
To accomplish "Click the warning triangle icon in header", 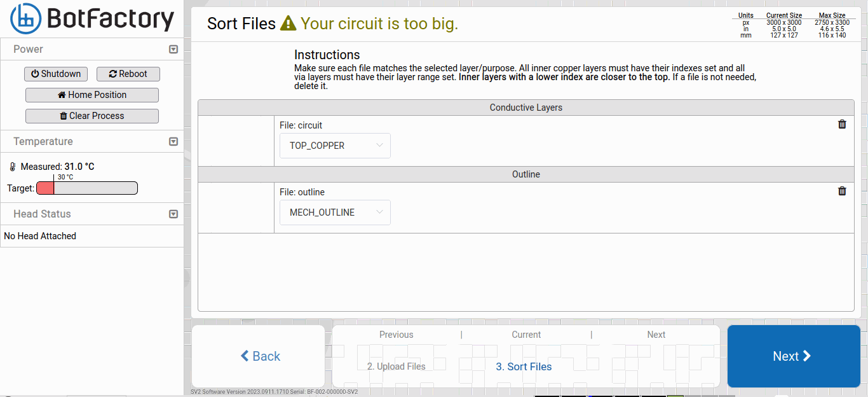I will click(288, 24).
